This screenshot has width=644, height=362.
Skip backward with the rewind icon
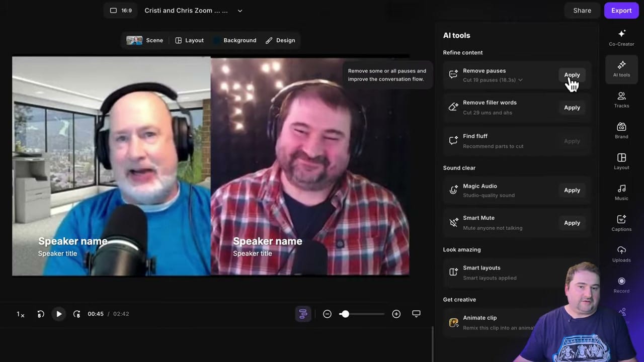(x=41, y=314)
